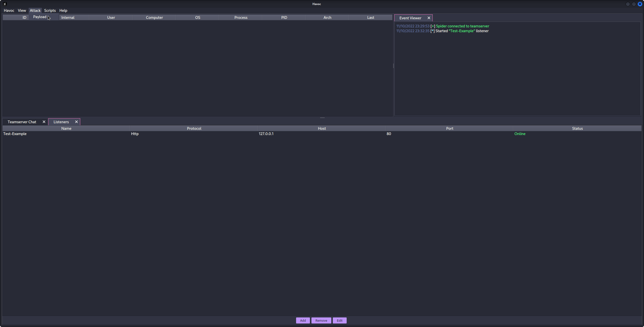Close the Event Viewer tab

[429, 18]
